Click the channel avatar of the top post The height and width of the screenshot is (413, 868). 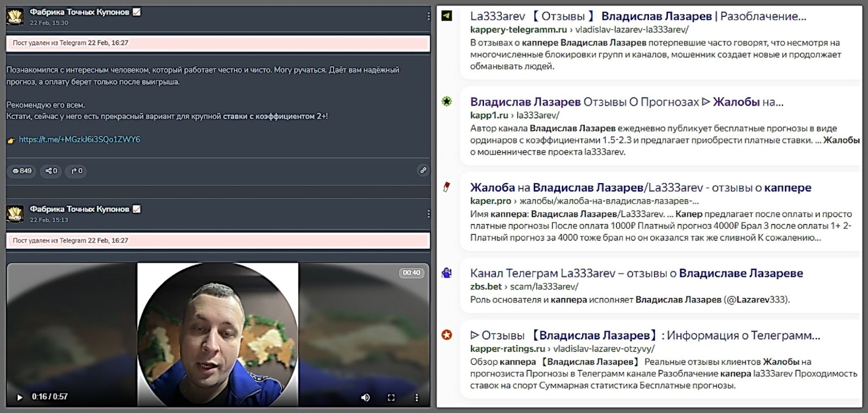point(15,17)
